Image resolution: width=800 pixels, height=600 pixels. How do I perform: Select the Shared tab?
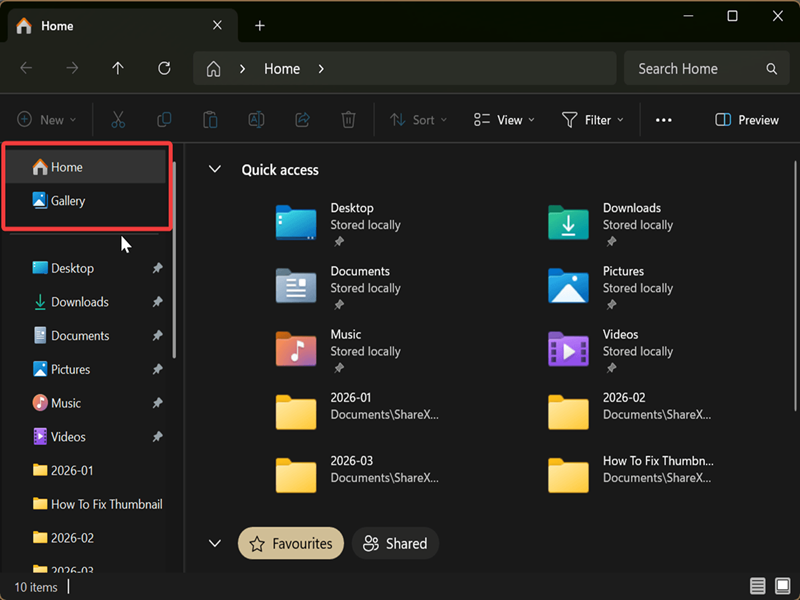[x=395, y=544]
